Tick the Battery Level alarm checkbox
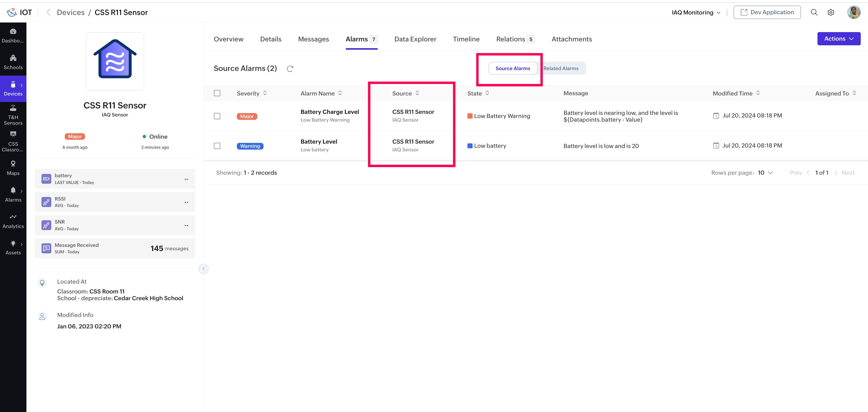The width and height of the screenshot is (868, 412). [217, 146]
